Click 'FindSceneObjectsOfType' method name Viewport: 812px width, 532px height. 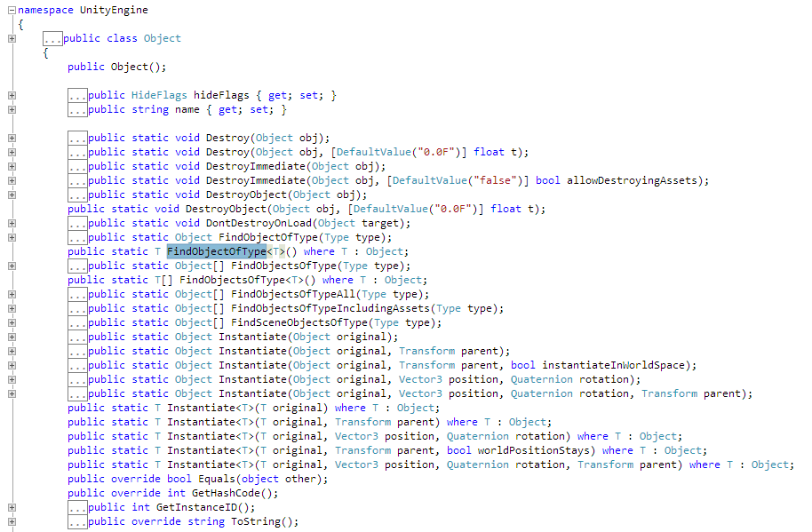point(299,323)
